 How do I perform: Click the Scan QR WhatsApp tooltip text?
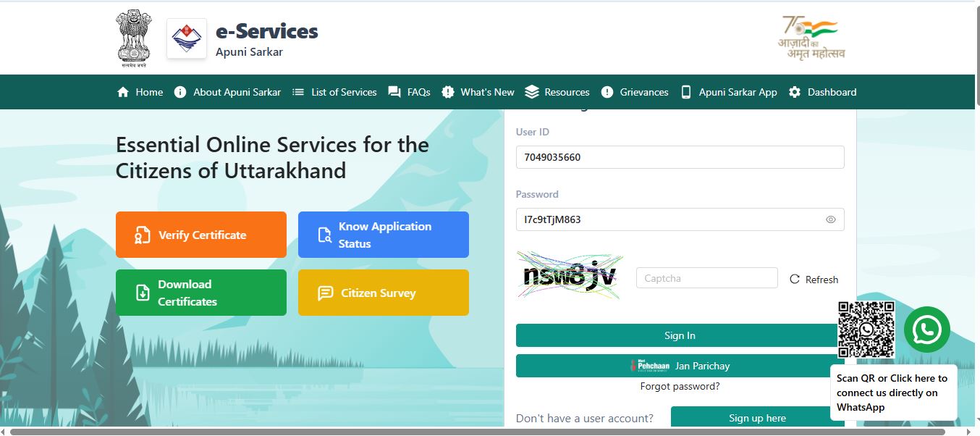892,393
